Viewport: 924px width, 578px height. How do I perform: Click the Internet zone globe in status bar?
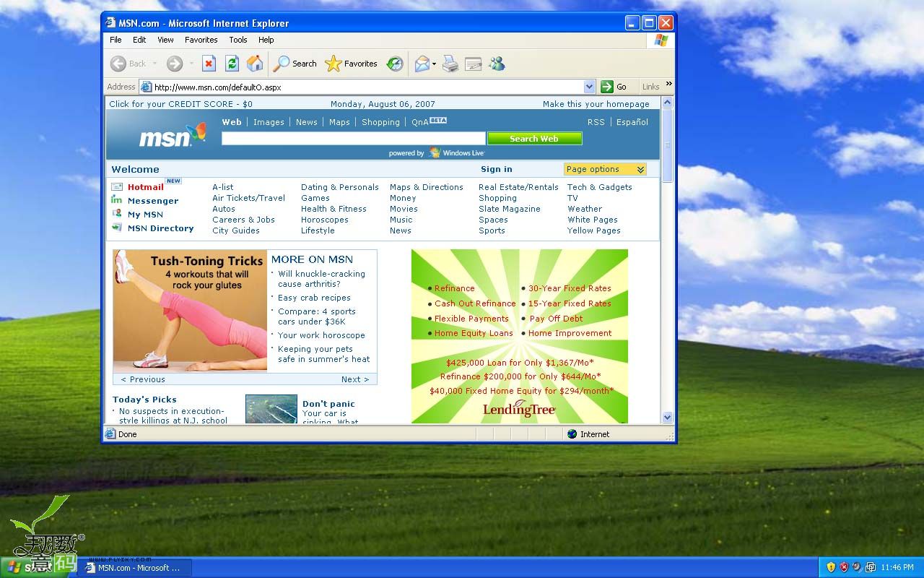click(572, 434)
